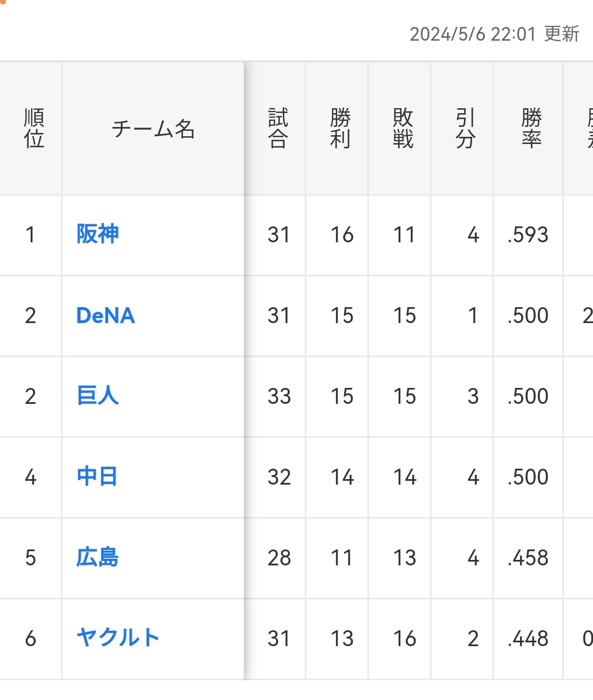Click the 2024/5/6 22:01 更新 timestamp

(x=494, y=34)
